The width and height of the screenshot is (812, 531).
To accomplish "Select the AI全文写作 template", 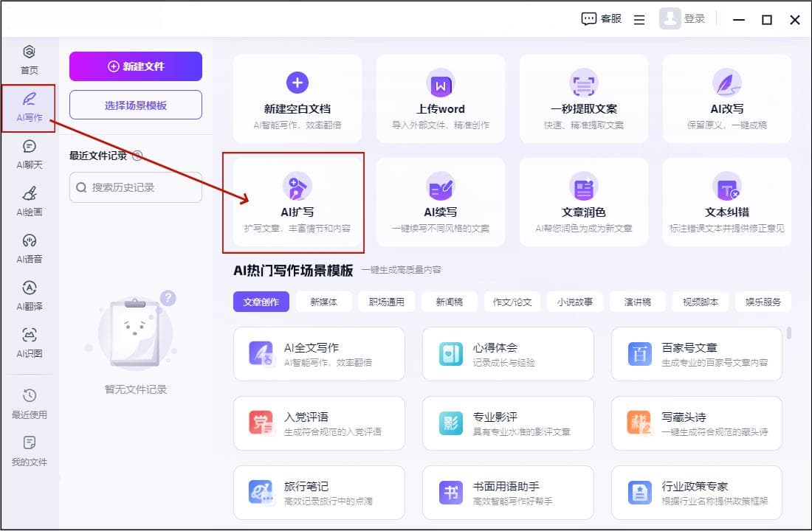I will pos(319,354).
